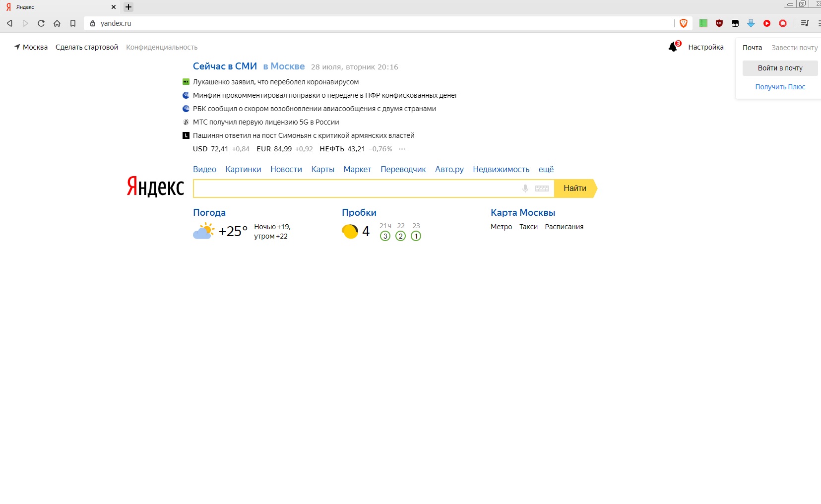
Task: Bookmark this page with the bookmark icon
Action: [73, 23]
